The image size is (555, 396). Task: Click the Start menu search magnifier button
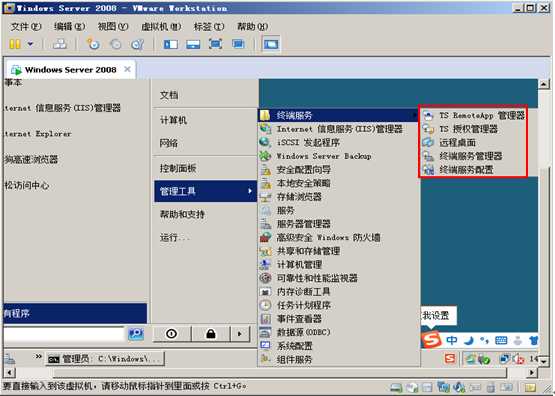(x=136, y=334)
